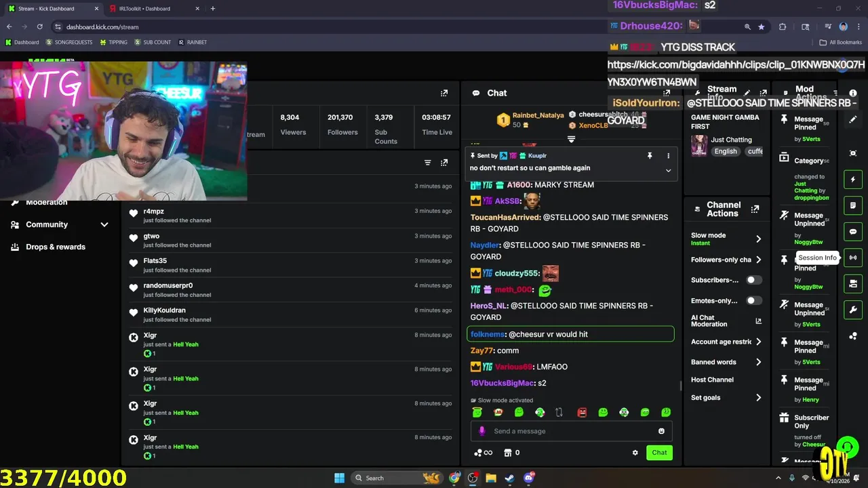Image resolution: width=868 pixels, height=488 pixels.
Task: Open the RAINBET bookmark
Action: tap(193, 42)
